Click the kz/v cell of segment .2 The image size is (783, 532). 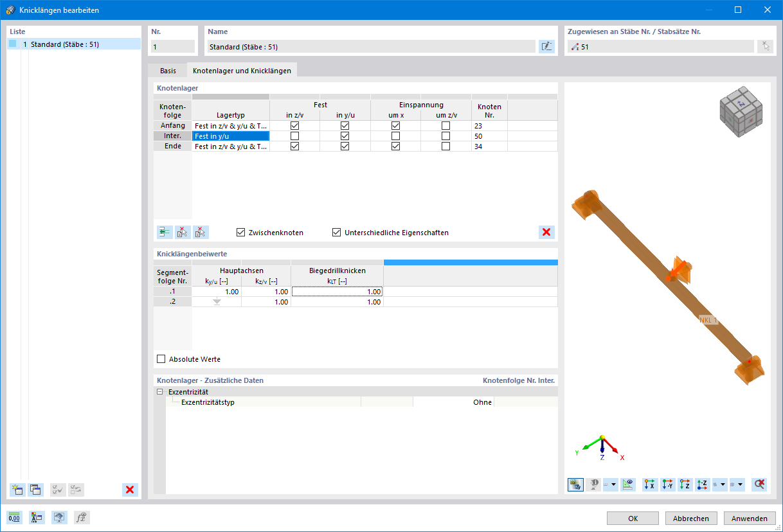[x=266, y=302]
